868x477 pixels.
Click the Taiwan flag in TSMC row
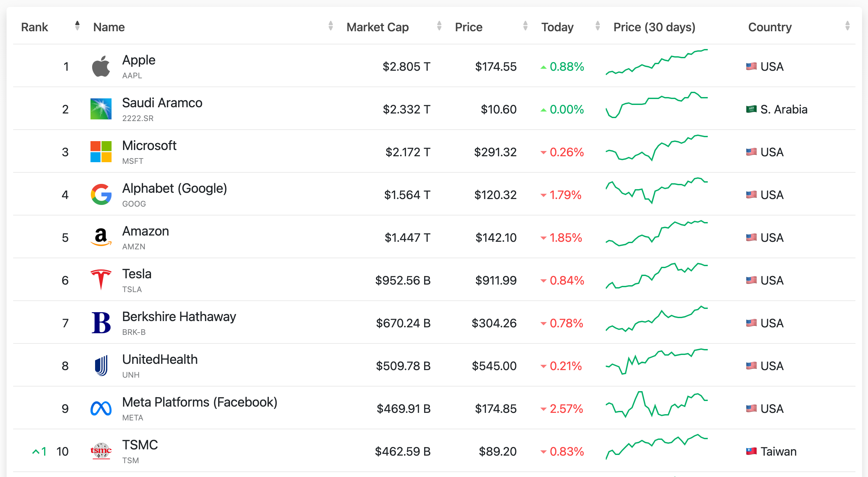(x=751, y=451)
